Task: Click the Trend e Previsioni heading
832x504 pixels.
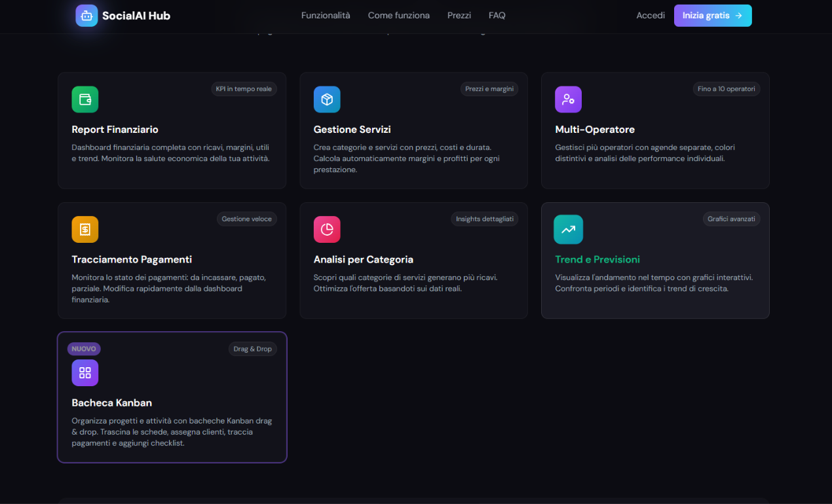Action: [597, 259]
